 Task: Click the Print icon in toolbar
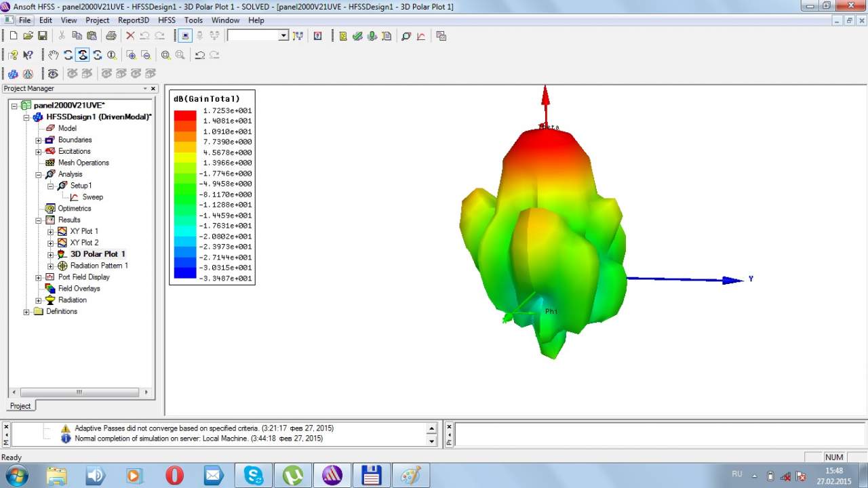111,36
